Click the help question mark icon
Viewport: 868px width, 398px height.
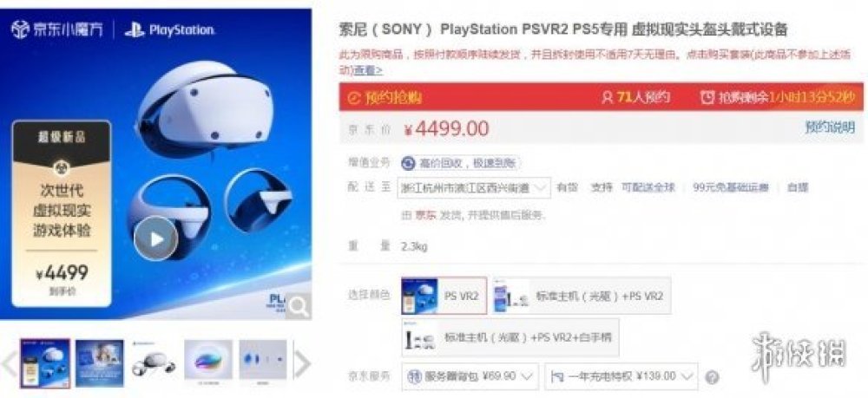tap(713, 377)
